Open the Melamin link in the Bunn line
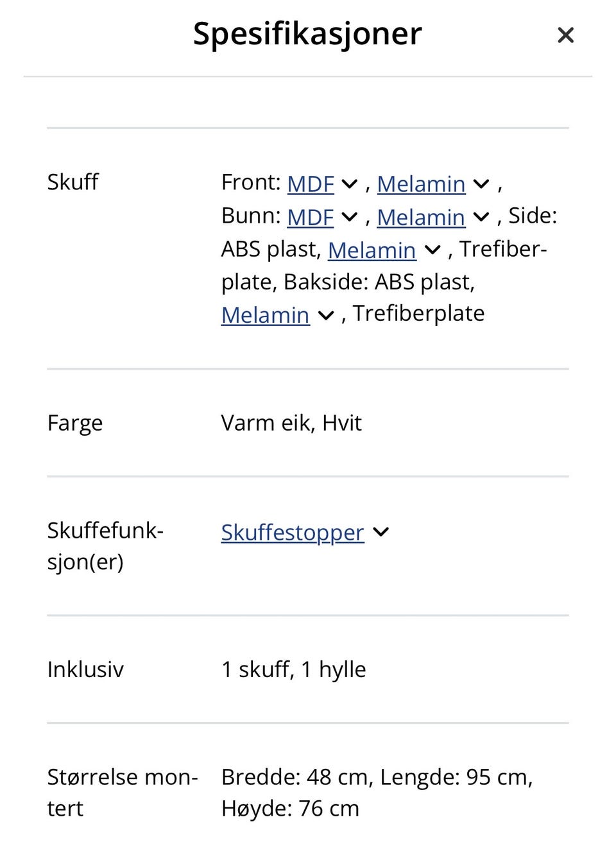The image size is (616, 851). pos(421,218)
